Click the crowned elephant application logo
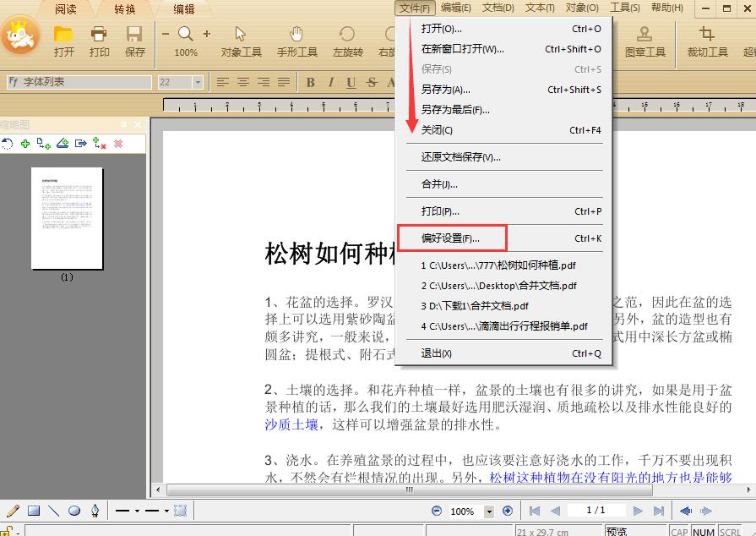This screenshot has width=756, height=536. tap(20, 36)
